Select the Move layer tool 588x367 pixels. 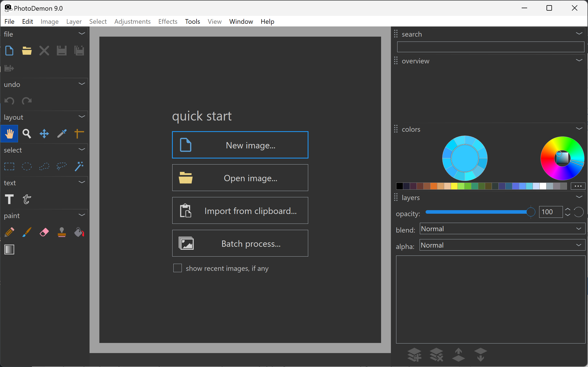44,134
